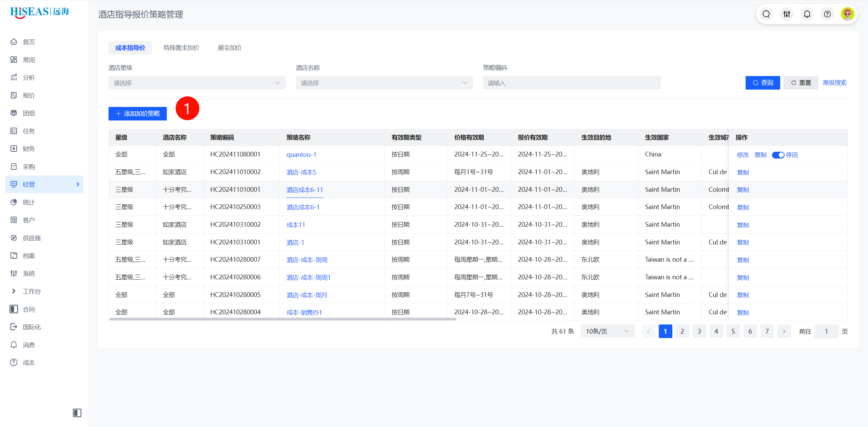Go to 首页 home icon in sidebar

14,42
